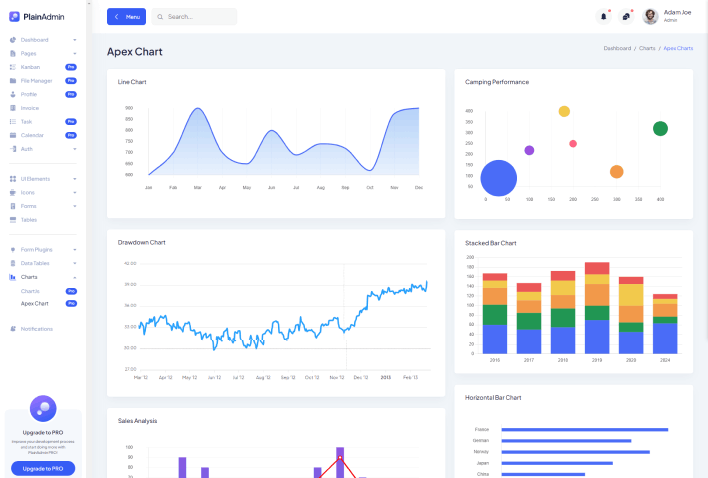Open Calendar from the sidebar

coord(32,135)
